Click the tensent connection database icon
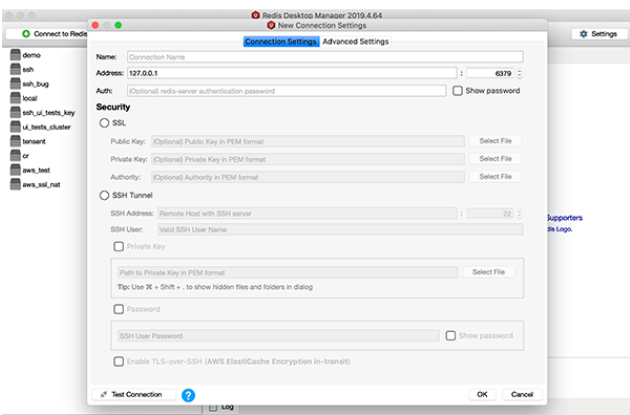The image size is (630, 415). pos(15,141)
